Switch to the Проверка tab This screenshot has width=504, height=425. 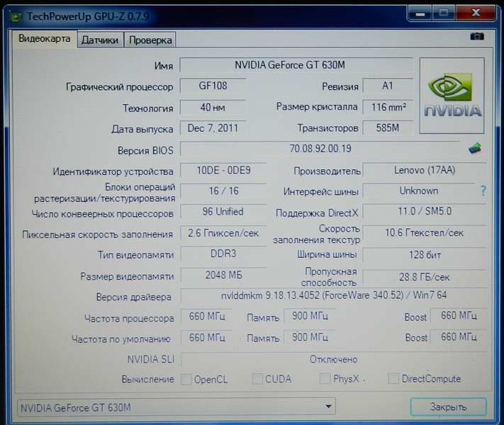(150, 40)
